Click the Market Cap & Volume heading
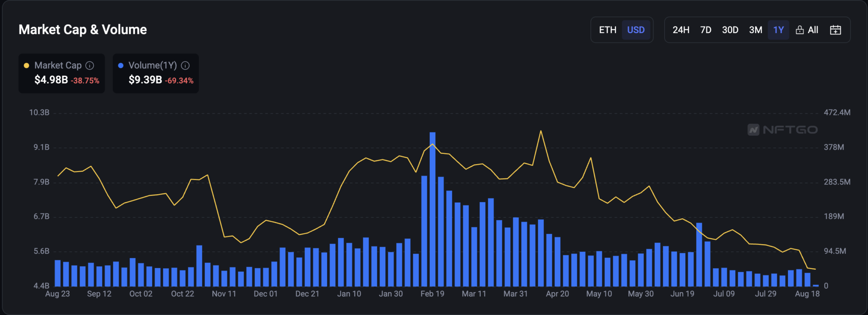Image resolution: width=868 pixels, height=315 pixels. click(x=83, y=30)
